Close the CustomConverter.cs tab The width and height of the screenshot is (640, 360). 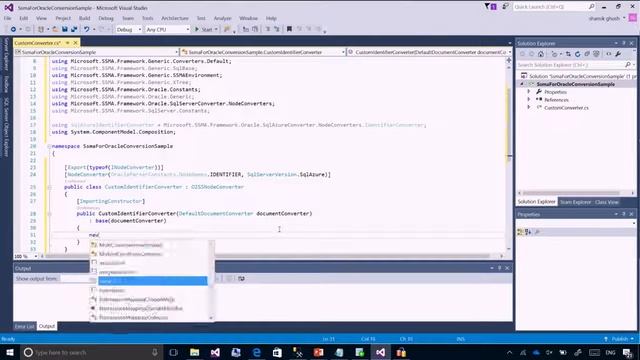coord(75,43)
